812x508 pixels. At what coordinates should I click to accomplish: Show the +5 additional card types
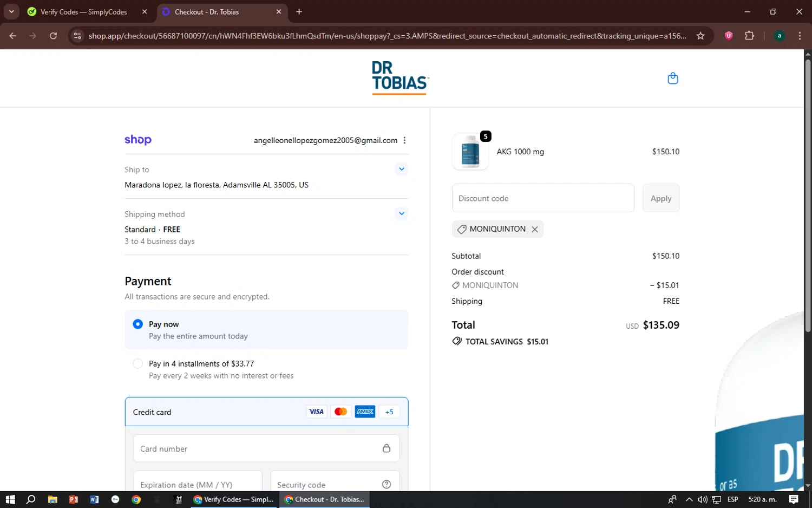[x=389, y=412]
